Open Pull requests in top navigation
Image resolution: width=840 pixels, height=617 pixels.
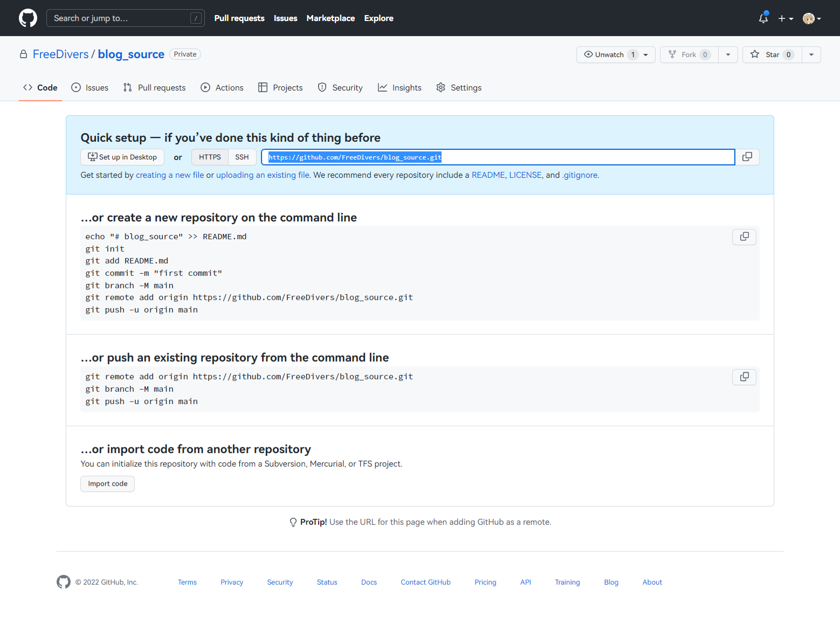pyautogui.click(x=239, y=18)
